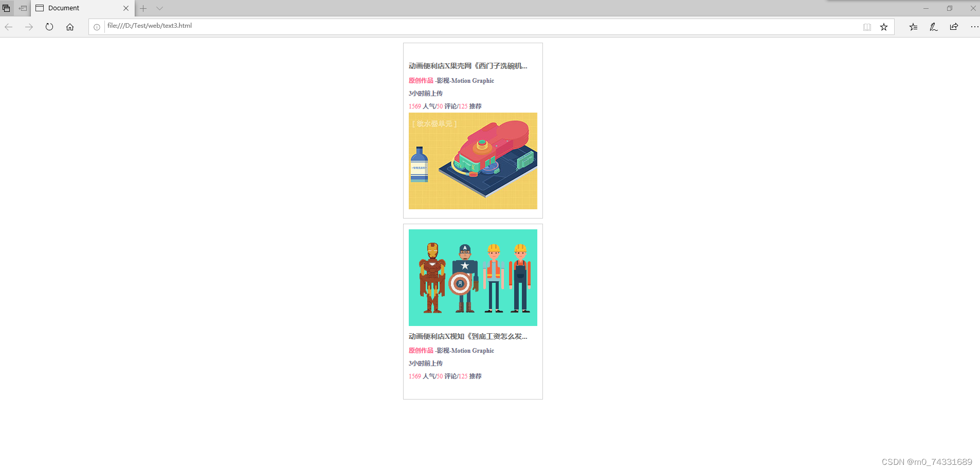
Task: Click 影视-Motion Graphic in the first card
Action: [x=465, y=81]
